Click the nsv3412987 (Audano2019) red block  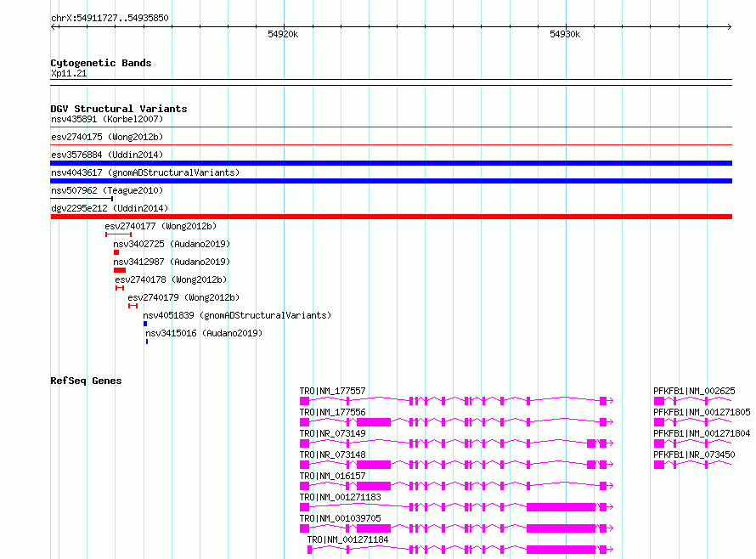coord(120,270)
